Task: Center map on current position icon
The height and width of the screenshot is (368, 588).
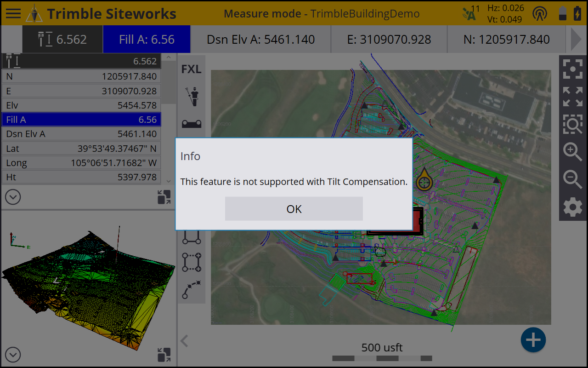Action: point(573,69)
